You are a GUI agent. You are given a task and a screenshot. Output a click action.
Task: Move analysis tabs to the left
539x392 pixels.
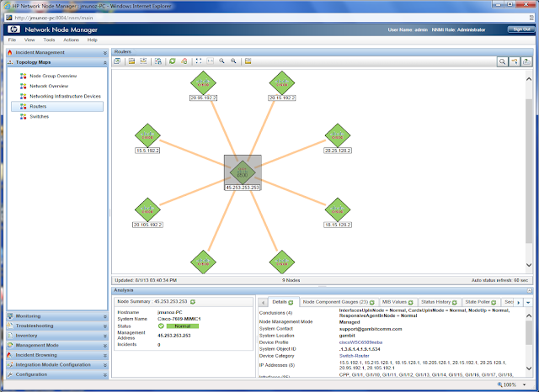pos(263,302)
